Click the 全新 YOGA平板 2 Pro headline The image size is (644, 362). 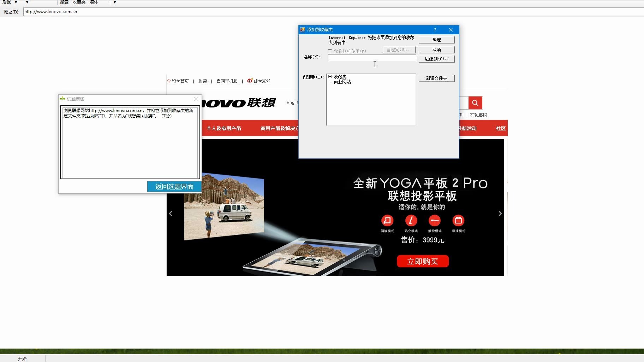tap(420, 183)
